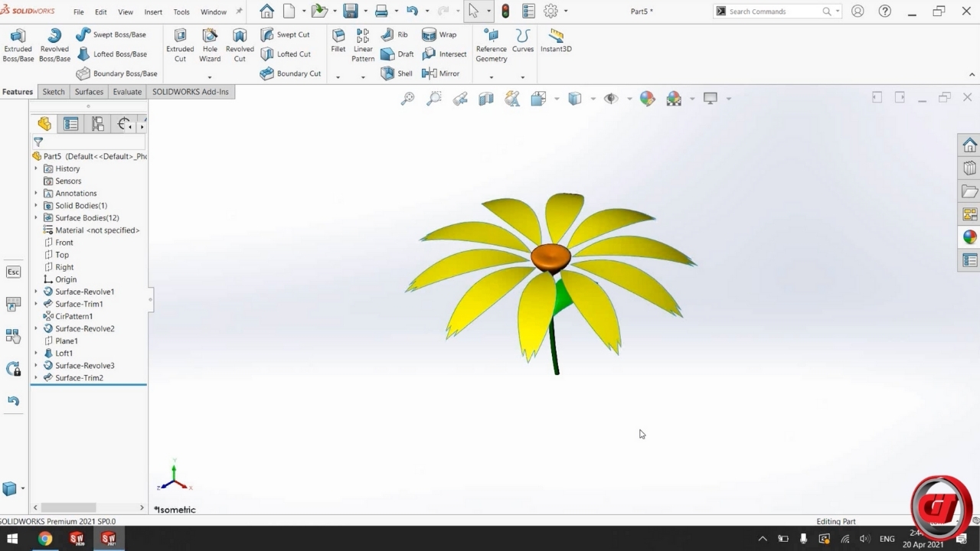
Task: Expand the Loft1 feature node
Action: 36,354
